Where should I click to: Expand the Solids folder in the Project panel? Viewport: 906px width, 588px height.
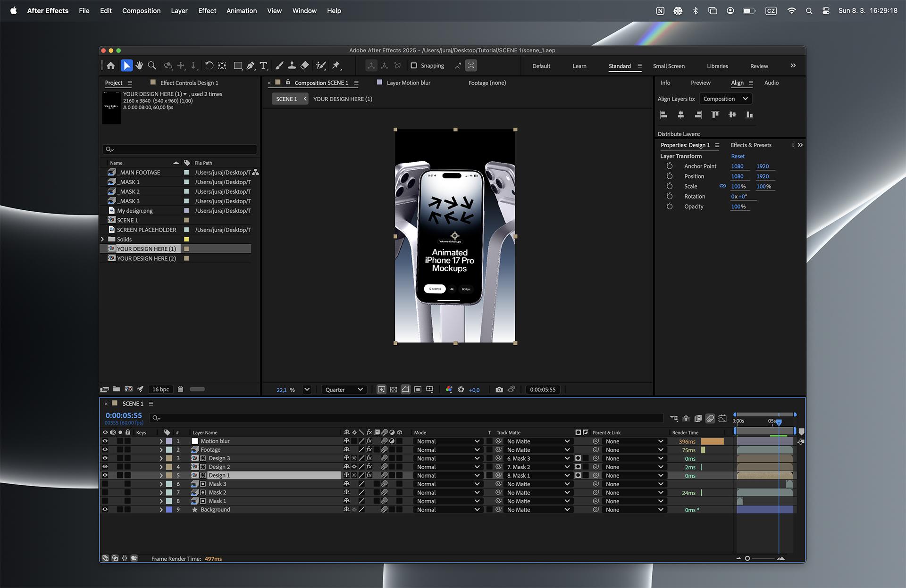[102, 239]
